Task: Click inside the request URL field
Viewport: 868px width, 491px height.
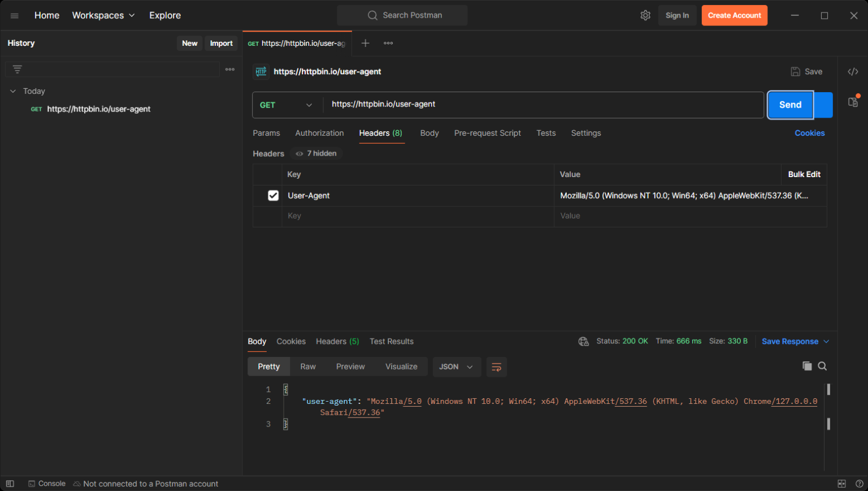Action: (509, 104)
